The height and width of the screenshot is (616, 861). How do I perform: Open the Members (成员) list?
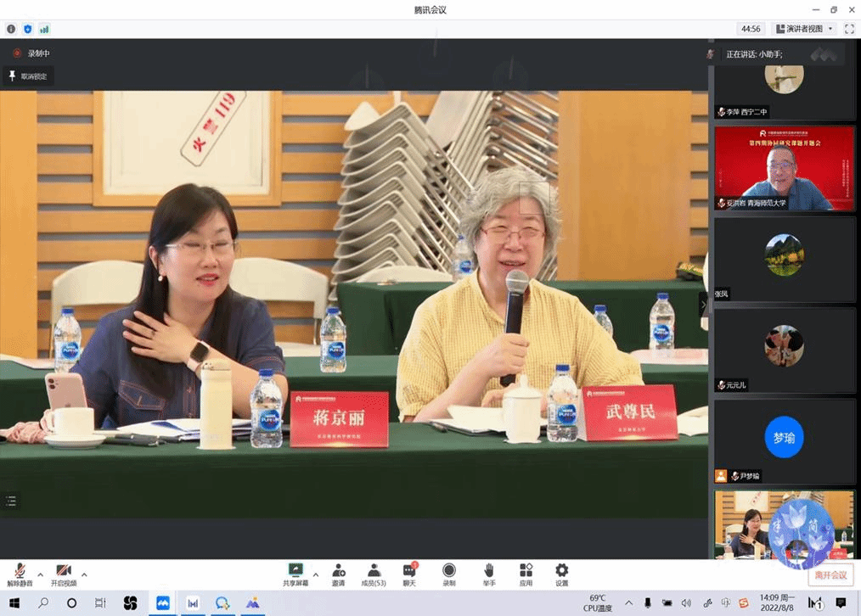click(x=374, y=574)
